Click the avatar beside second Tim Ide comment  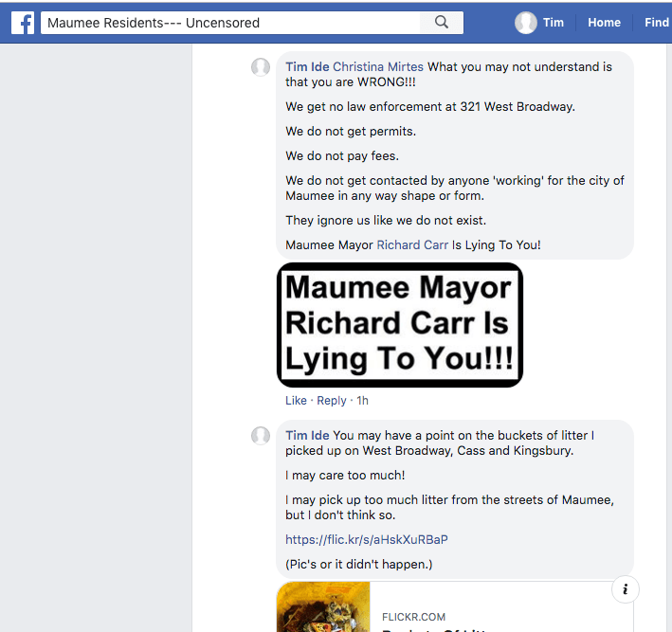pyautogui.click(x=261, y=436)
